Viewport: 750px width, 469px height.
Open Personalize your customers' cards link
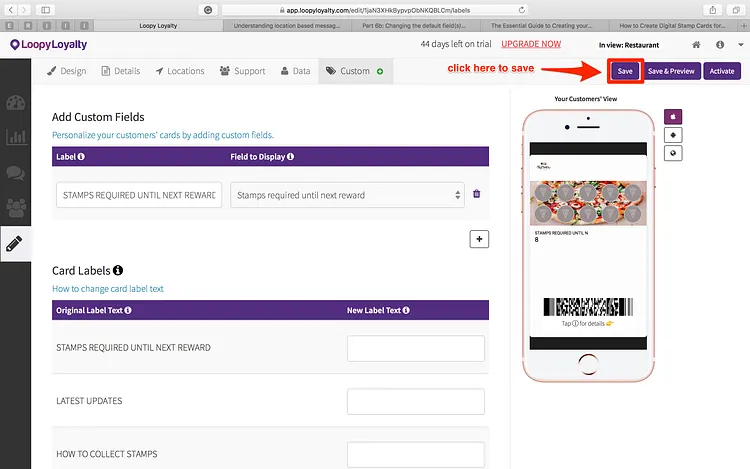coord(163,135)
